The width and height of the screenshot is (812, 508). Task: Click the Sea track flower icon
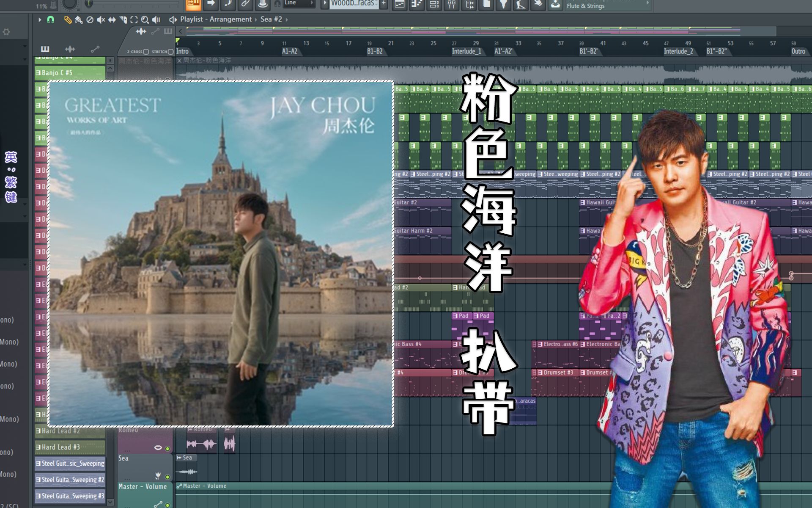point(158,475)
